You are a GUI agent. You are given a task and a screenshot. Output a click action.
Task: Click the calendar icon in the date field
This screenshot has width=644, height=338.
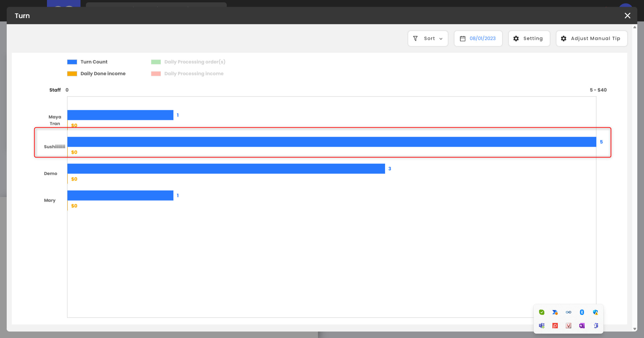(463, 39)
